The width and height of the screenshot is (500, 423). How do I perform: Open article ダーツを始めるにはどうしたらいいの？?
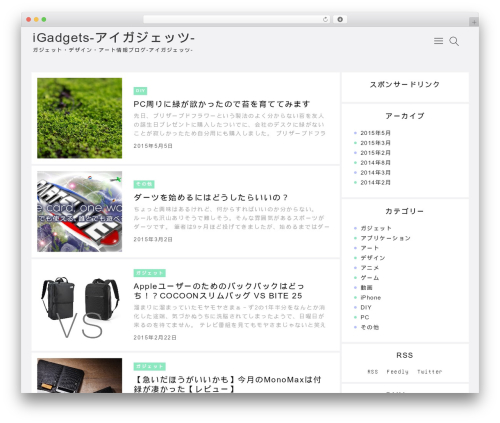tap(211, 197)
